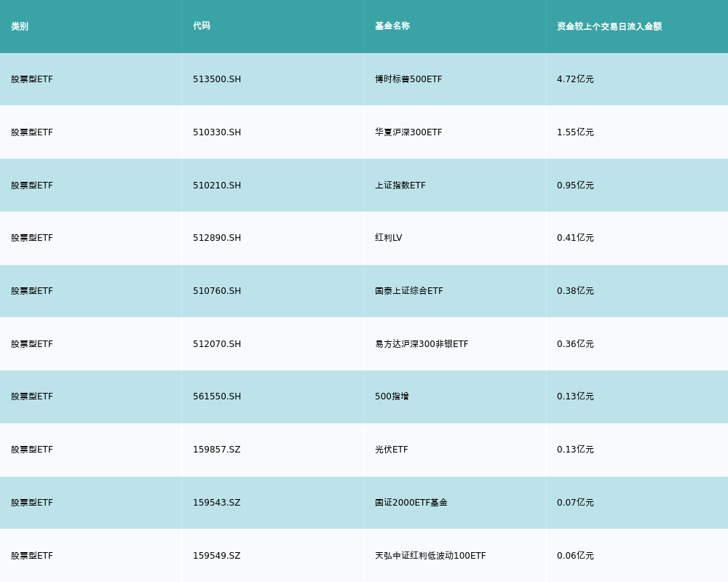Screen dimensions: 728x582
Task: Click 股票型ETF in the 513500.SH row
Action: pos(32,79)
